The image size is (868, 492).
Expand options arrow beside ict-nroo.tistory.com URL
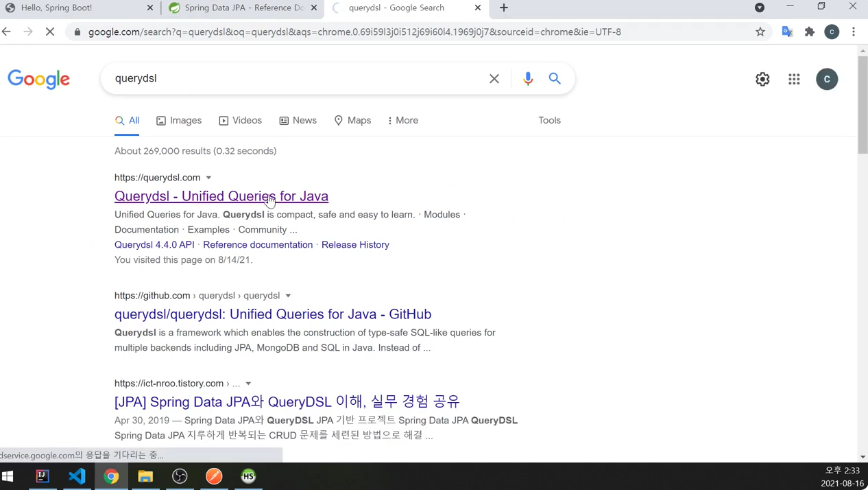click(x=248, y=384)
